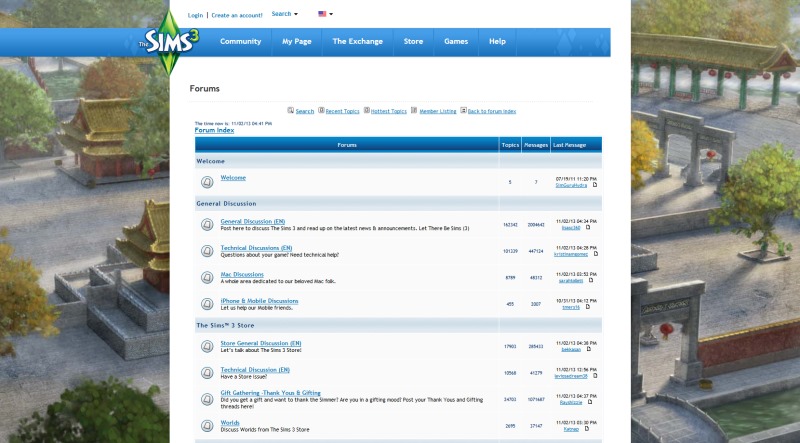Open SimGuruHydra user profile link
Screen dimensions: 800x443
pyautogui.click(x=571, y=185)
